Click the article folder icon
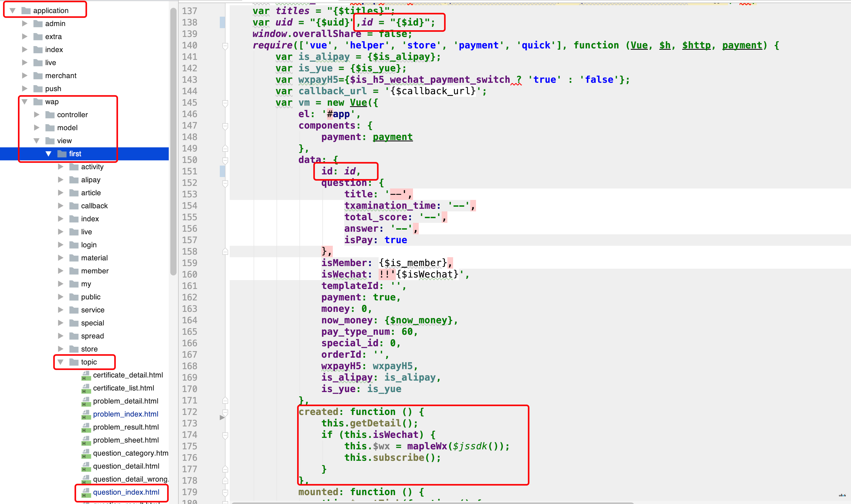851x504 pixels. [74, 193]
